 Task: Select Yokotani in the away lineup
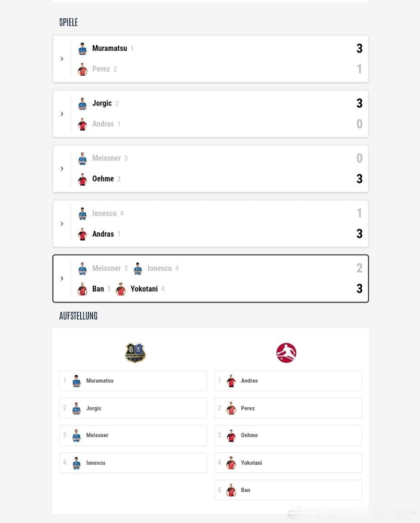pyautogui.click(x=288, y=463)
